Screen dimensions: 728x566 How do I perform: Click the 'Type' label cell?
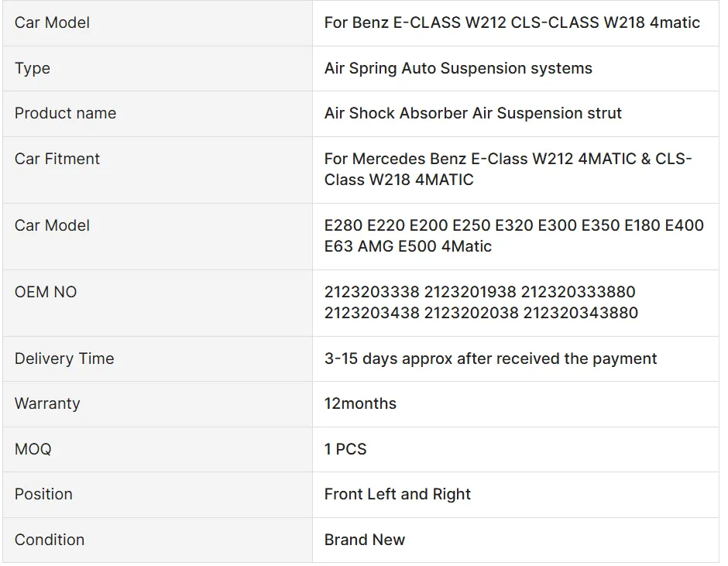33,68
